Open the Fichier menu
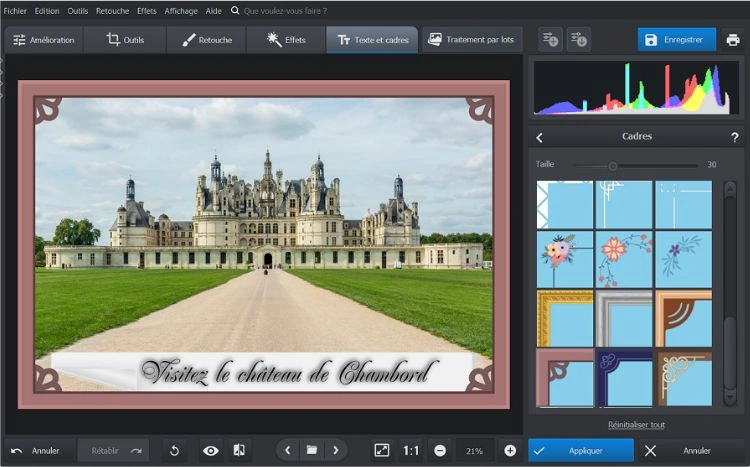The width and height of the screenshot is (750, 467). click(15, 11)
